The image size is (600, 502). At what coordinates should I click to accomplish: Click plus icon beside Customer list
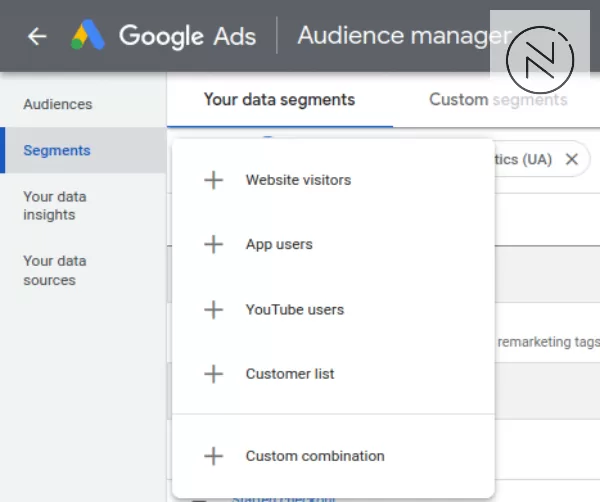coord(213,374)
